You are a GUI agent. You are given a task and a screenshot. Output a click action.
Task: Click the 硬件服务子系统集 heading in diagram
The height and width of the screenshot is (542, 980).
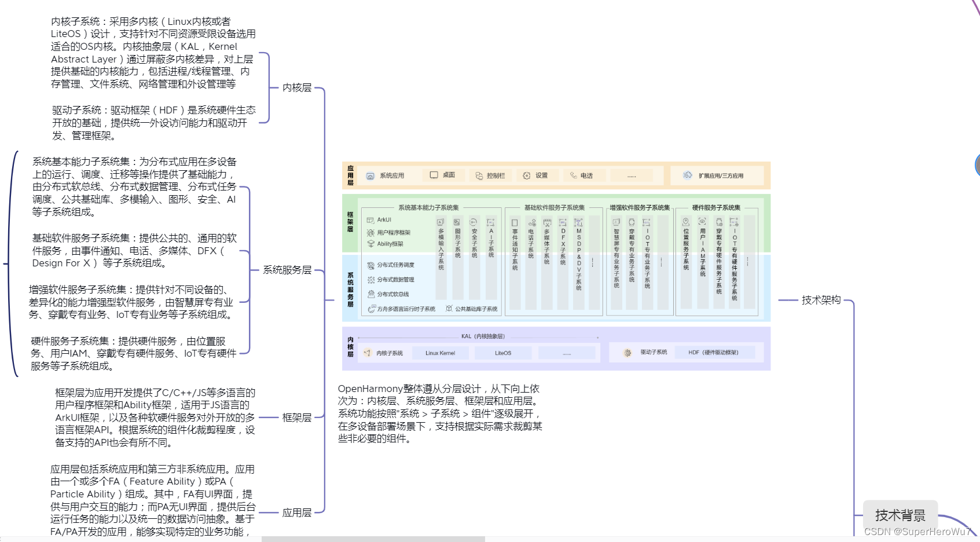[x=716, y=207]
